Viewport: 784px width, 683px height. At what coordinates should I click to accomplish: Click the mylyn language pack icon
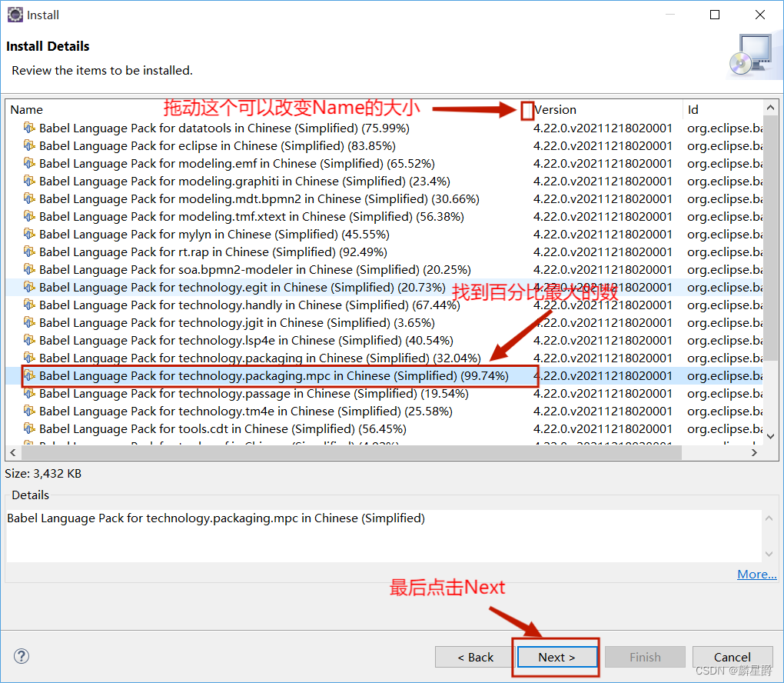click(29, 234)
